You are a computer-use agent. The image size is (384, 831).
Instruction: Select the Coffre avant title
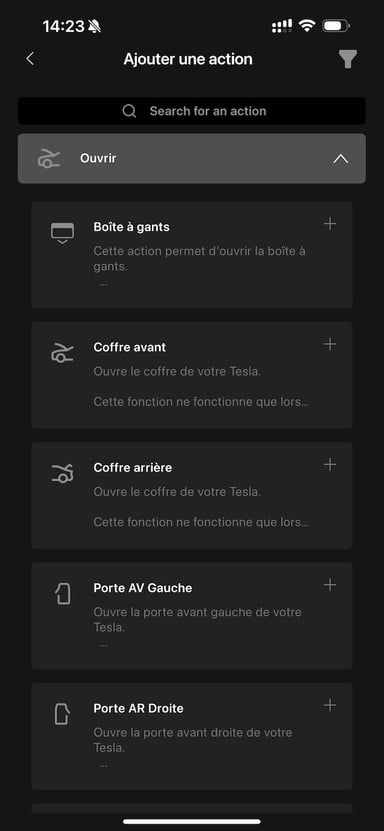130,347
